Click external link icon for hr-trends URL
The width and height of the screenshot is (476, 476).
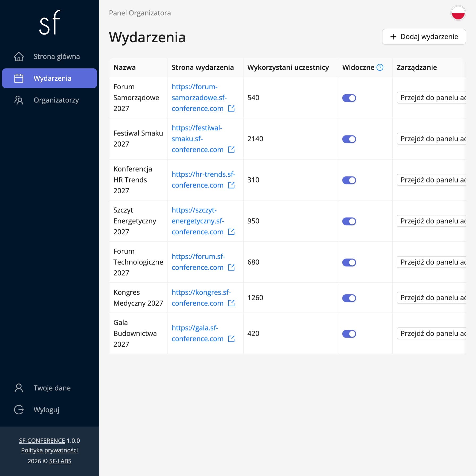pyautogui.click(x=231, y=185)
